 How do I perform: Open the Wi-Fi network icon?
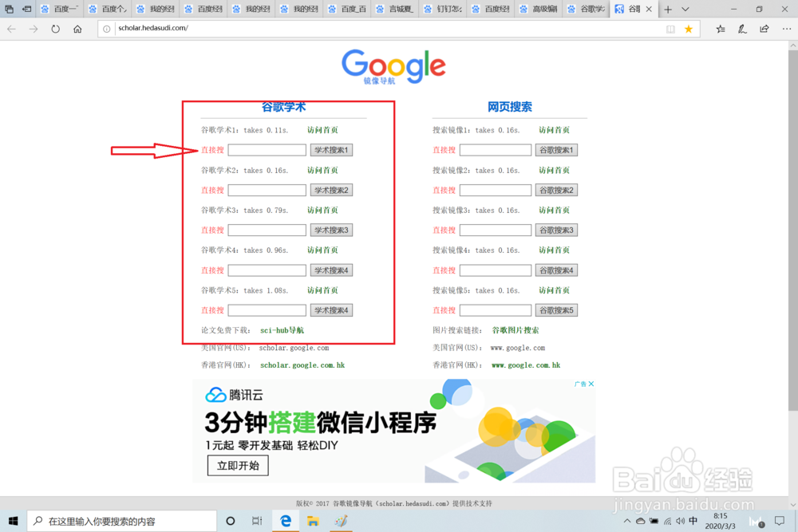(667, 521)
